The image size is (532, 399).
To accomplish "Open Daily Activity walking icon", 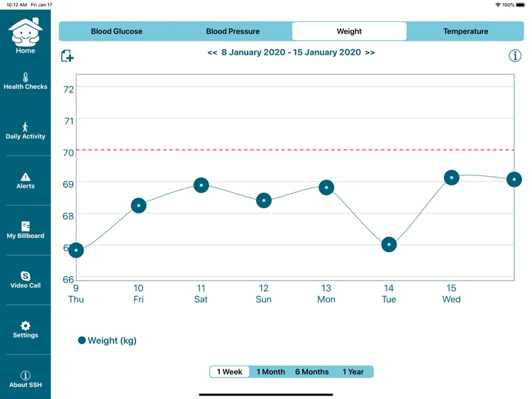I will 26,127.
